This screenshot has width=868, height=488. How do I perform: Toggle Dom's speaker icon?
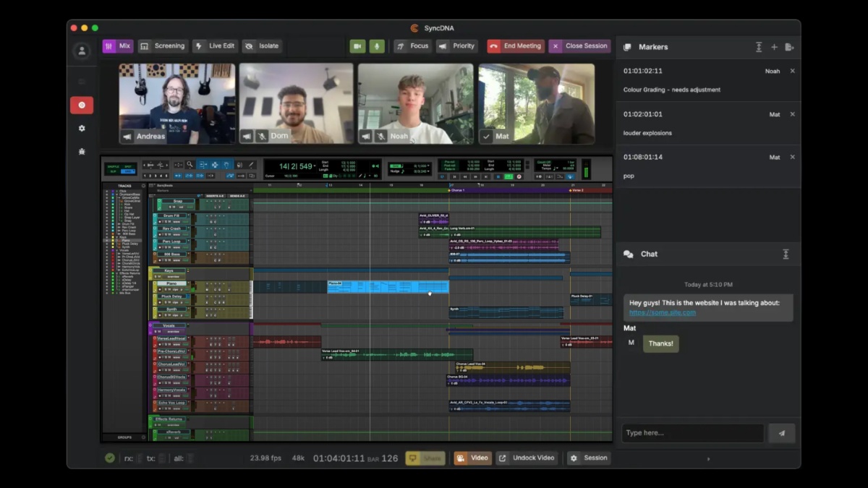(x=247, y=136)
